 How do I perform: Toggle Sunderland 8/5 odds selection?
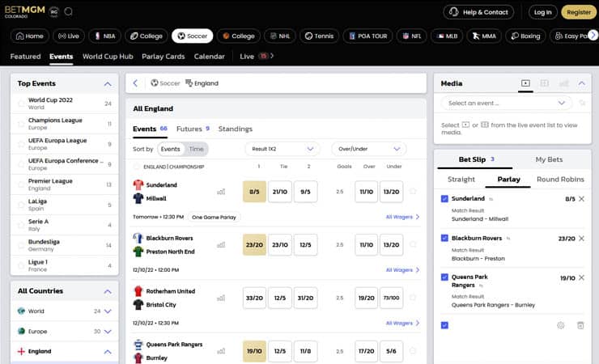click(254, 192)
